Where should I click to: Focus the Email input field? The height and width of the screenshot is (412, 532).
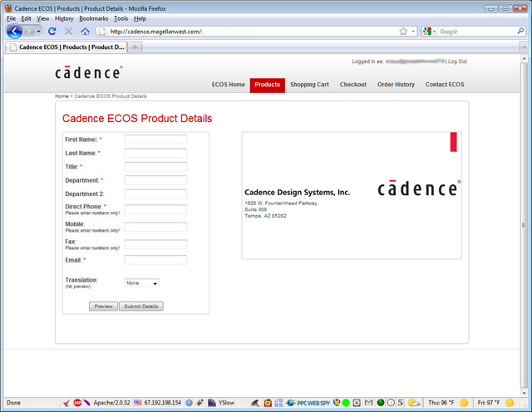[155, 260]
